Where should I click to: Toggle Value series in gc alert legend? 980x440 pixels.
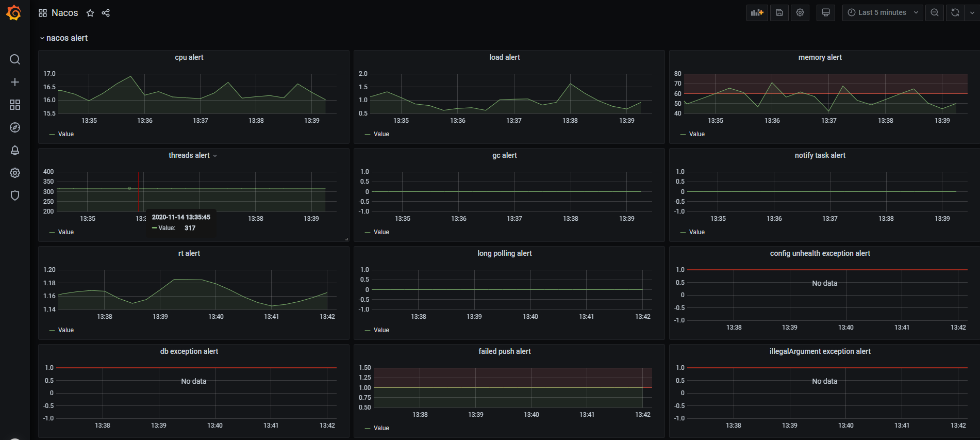[x=381, y=232]
